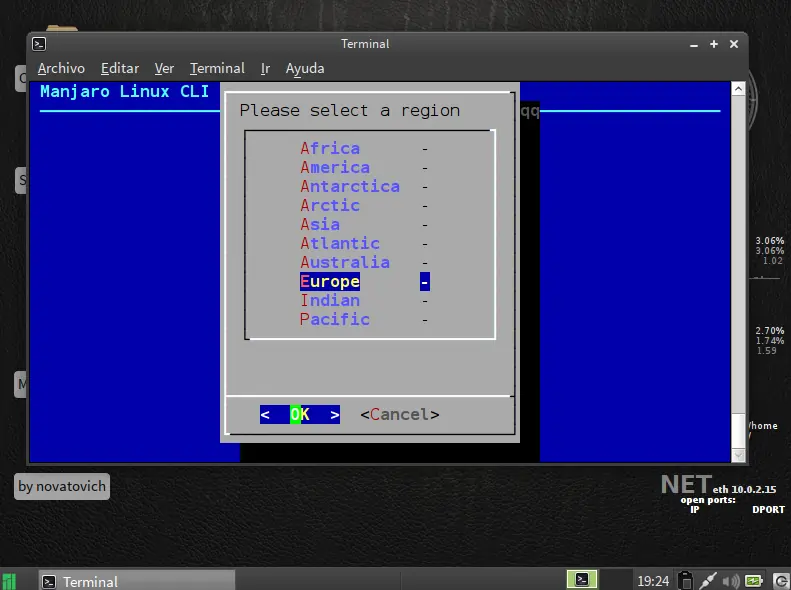Click the clock showing 19:24
The image size is (791, 590).
[653, 581]
